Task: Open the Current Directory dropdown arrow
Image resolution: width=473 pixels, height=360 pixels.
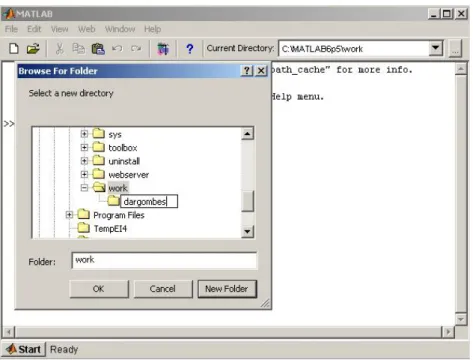Action: [435, 48]
